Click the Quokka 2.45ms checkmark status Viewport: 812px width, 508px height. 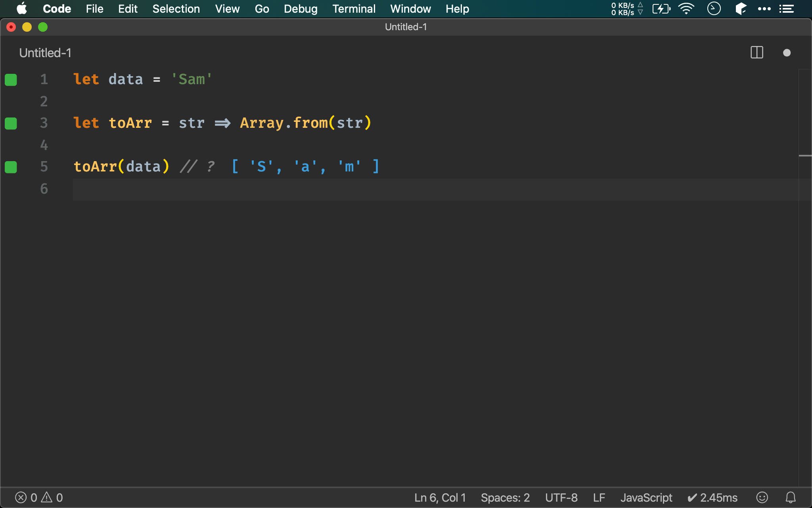coord(712,497)
